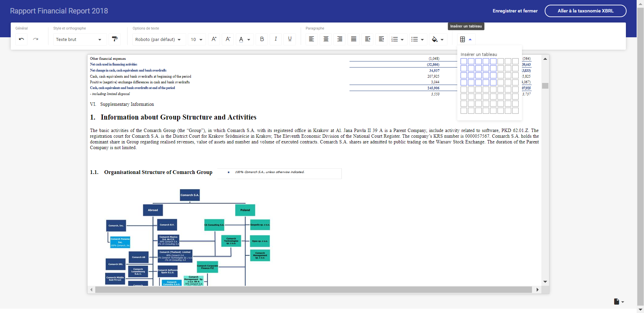
Task: Click the value 207,925 in the table
Action: click(x=433, y=76)
